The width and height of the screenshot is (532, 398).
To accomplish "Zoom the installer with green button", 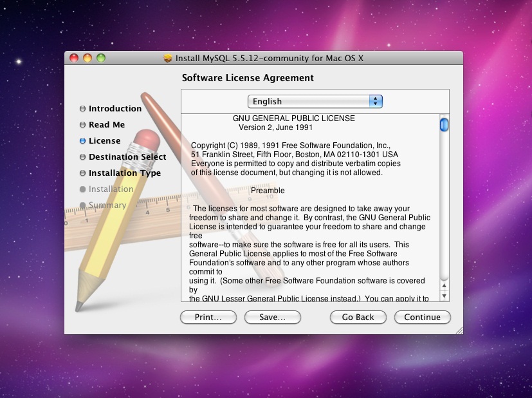I will click(x=101, y=58).
